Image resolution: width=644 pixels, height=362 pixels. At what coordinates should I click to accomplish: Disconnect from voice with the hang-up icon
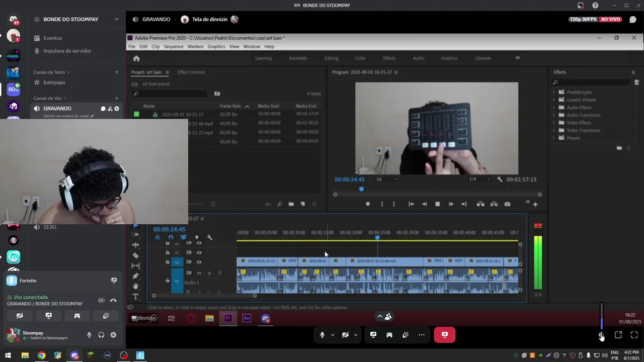click(113, 300)
